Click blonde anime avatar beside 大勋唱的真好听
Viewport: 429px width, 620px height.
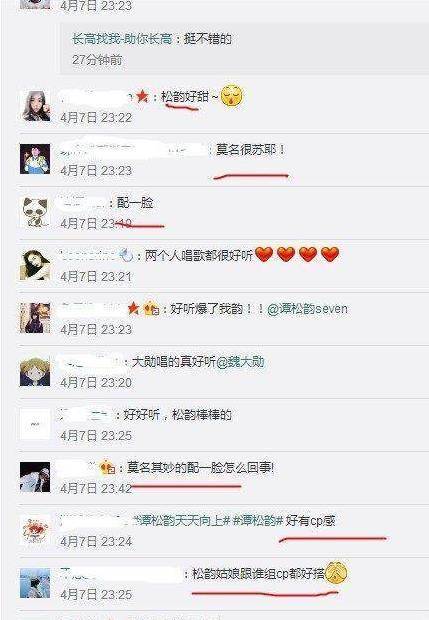click(x=35, y=371)
